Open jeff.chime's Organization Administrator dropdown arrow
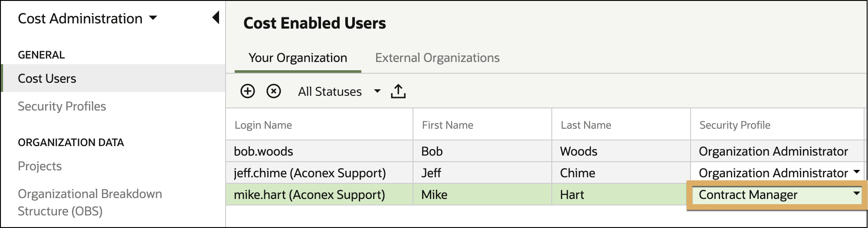 point(857,172)
